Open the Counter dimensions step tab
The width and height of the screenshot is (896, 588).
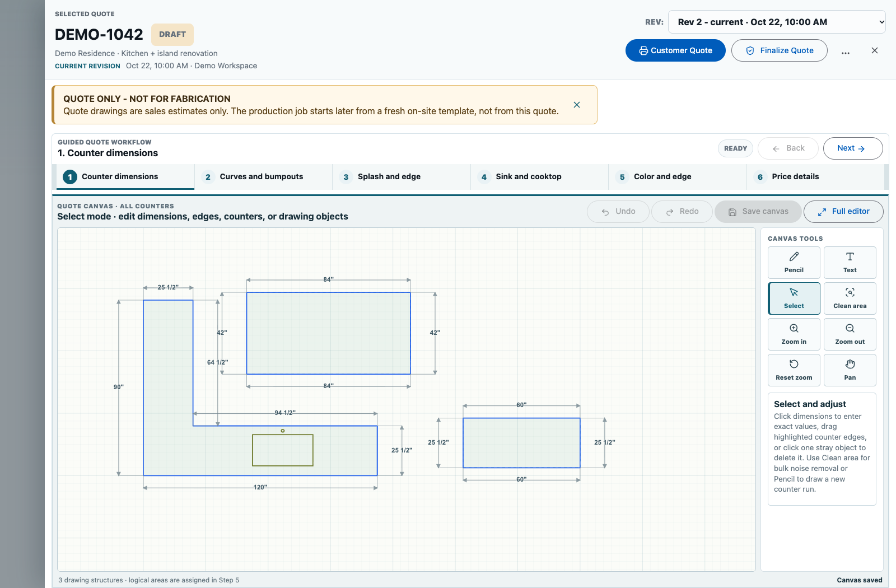(x=125, y=177)
